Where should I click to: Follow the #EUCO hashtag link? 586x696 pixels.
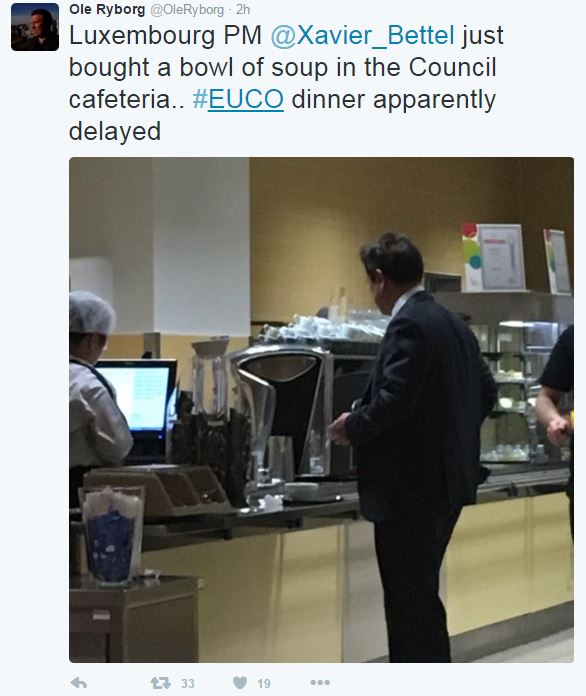[x=238, y=99]
